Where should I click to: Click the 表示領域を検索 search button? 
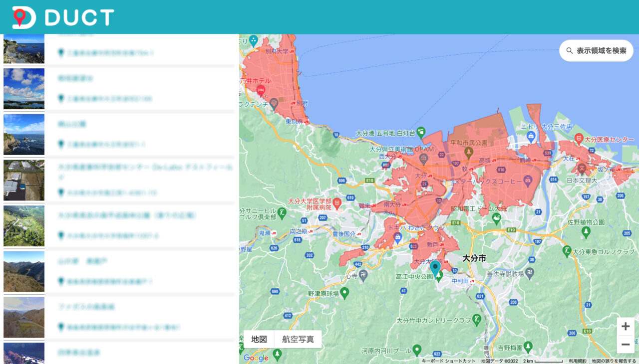click(x=596, y=51)
